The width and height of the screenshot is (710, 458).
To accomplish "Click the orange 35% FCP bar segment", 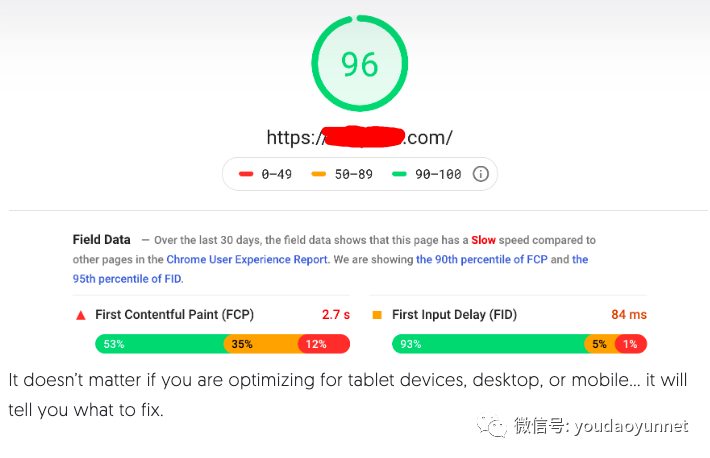I will (261, 344).
